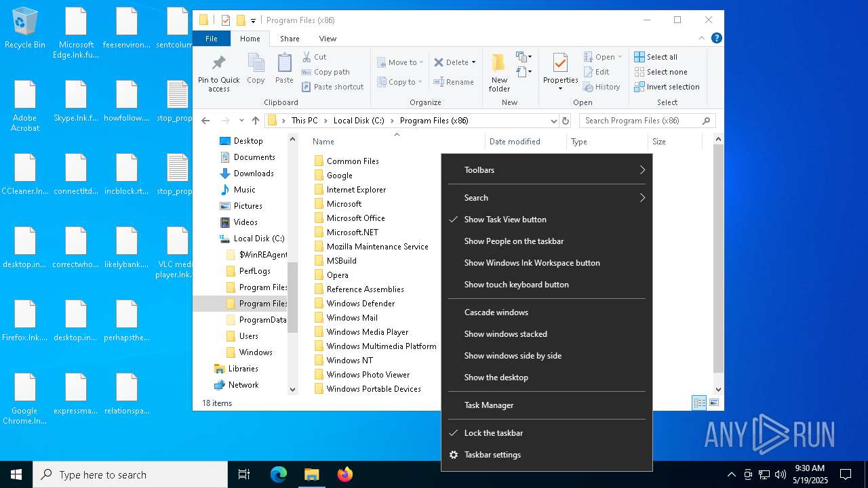Open Microsoft Edge from taskbar

(279, 474)
